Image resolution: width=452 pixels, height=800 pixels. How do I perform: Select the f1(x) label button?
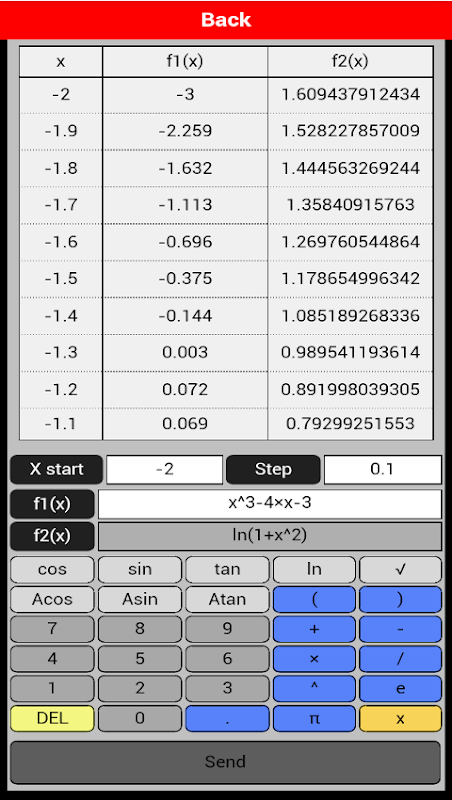[x=52, y=504]
